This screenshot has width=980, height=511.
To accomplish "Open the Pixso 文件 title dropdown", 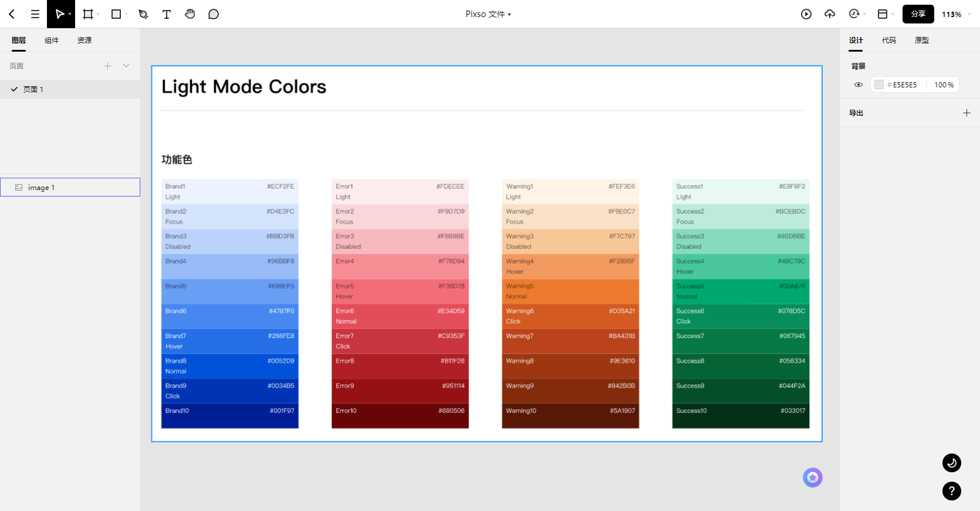I will click(x=488, y=14).
